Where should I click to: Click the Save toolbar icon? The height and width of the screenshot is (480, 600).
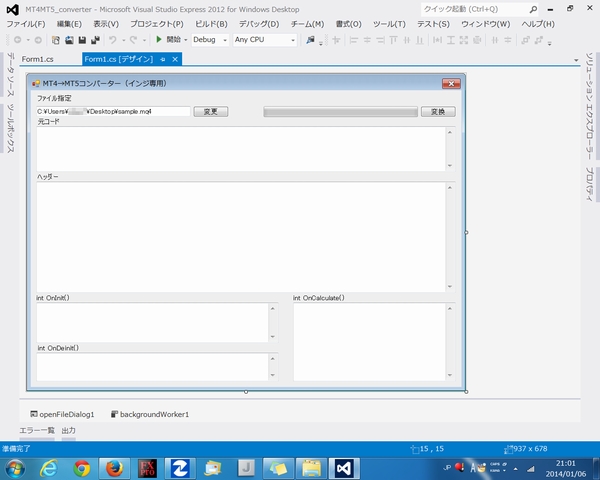(82, 40)
